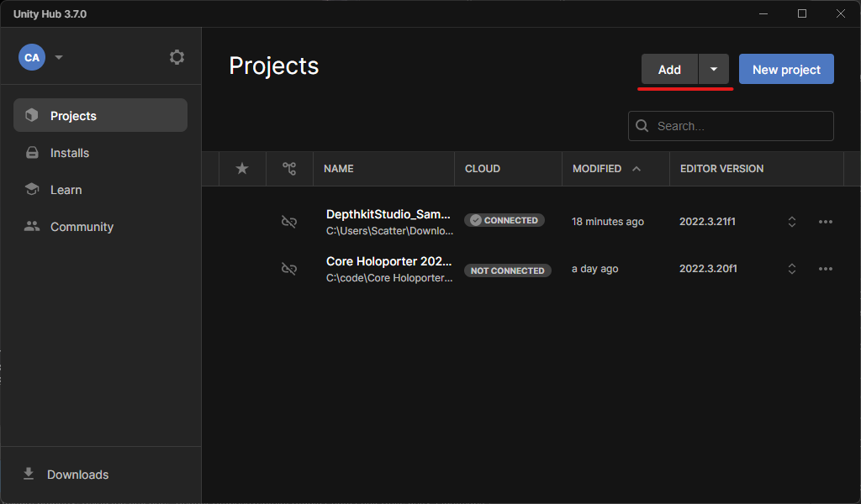
Task: Click unlinked icon for DepthkitStudio project
Action: (289, 222)
